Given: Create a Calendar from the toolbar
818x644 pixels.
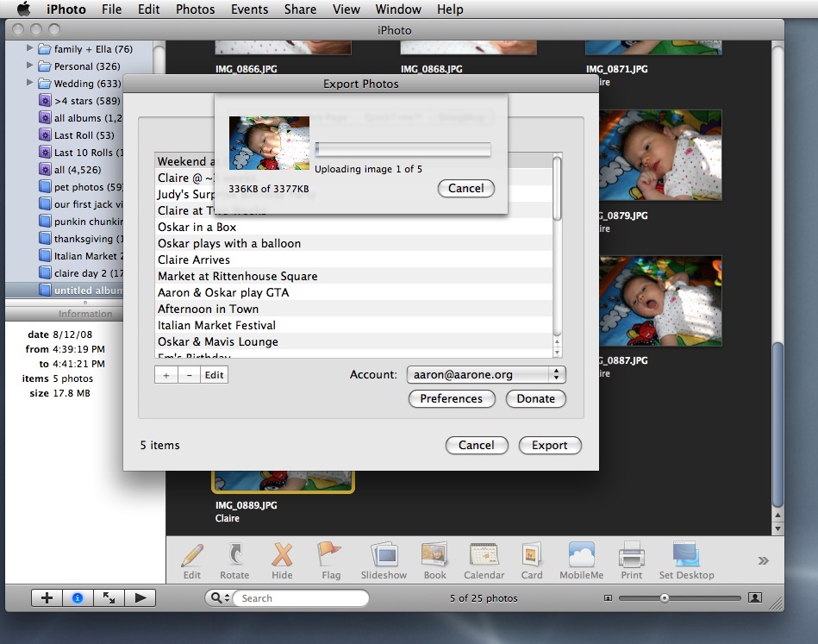Looking at the screenshot, I should (x=484, y=555).
